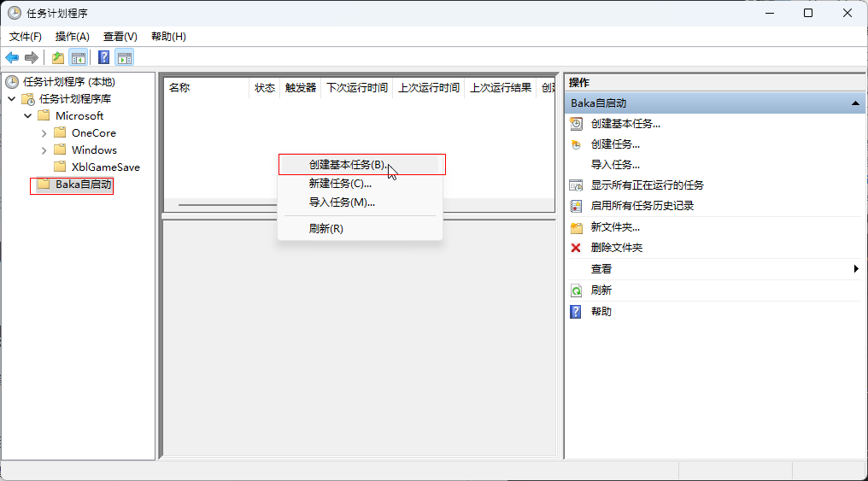Toggle the show/hide console tree toolbar icon
Viewport: 868px width, 481px height.
point(78,57)
